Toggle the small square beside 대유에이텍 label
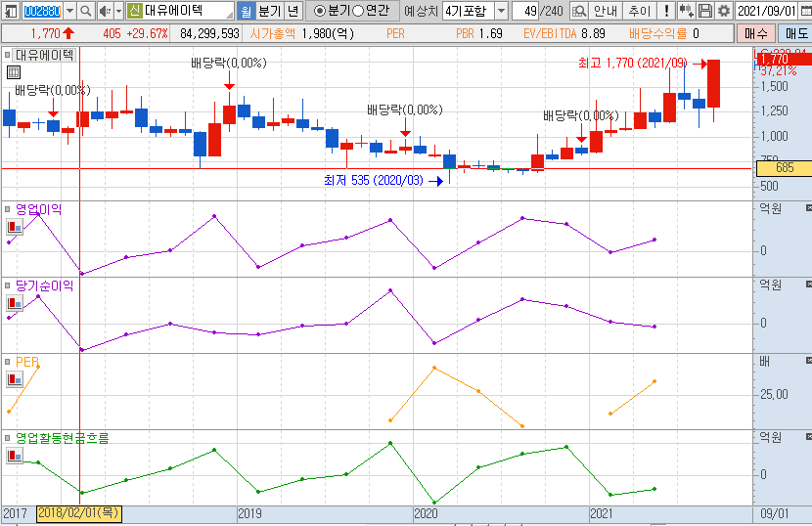 pyautogui.click(x=7, y=55)
